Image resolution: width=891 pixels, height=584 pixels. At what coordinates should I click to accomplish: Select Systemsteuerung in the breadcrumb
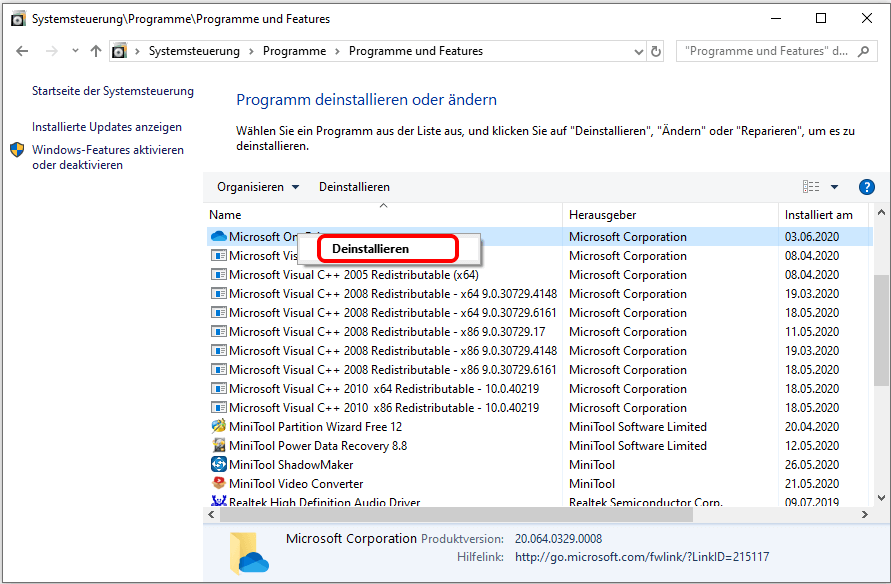point(194,51)
